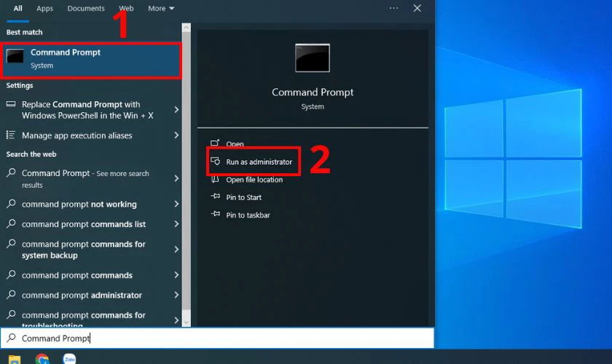Viewport: 612px width, 364px height.
Task: Click Pin to taskbar
Action: (248, 215)
